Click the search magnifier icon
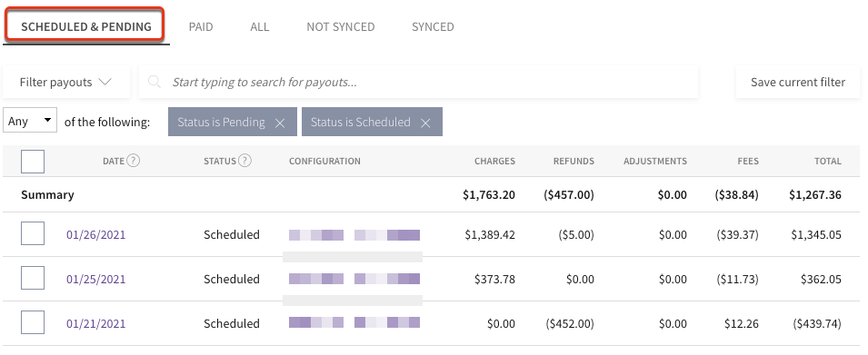Image resolution: width=868 pixels, height=355 pixels. 155,83
